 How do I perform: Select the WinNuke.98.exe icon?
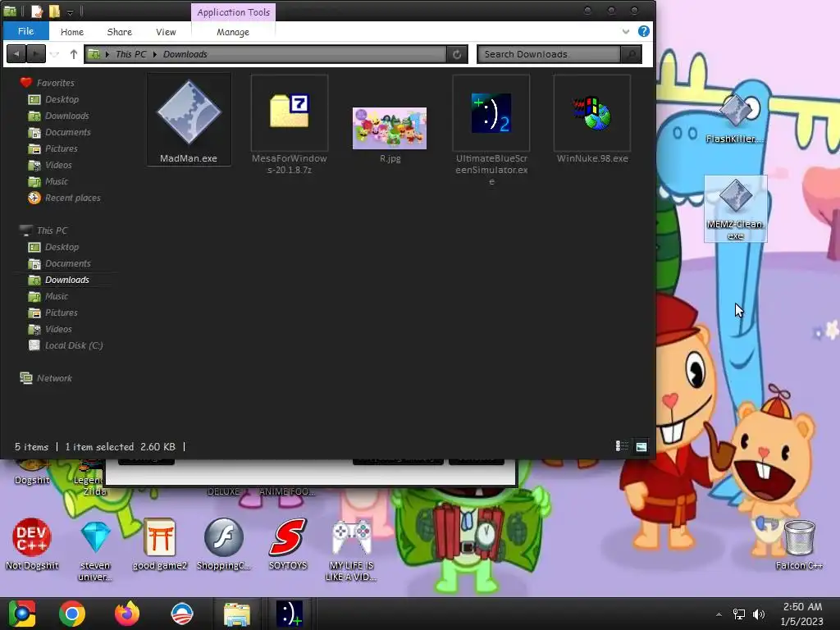[x=592, y=113]
